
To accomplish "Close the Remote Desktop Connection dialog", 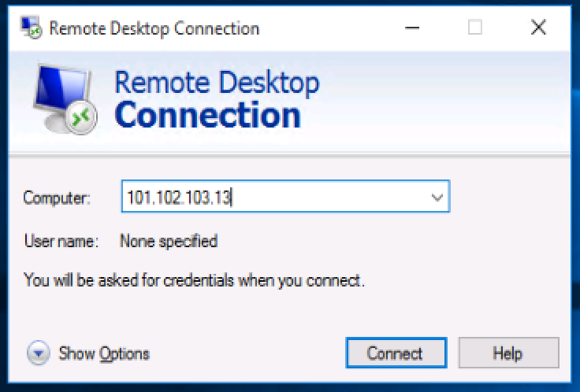I will tap(538, 28).
